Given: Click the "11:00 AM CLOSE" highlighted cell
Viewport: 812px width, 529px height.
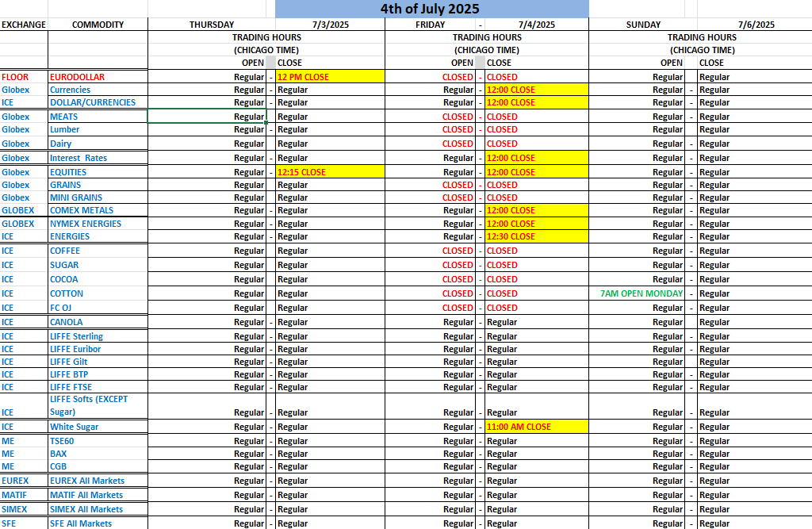Looking at the screenshot, I should [x=537, y=427].
